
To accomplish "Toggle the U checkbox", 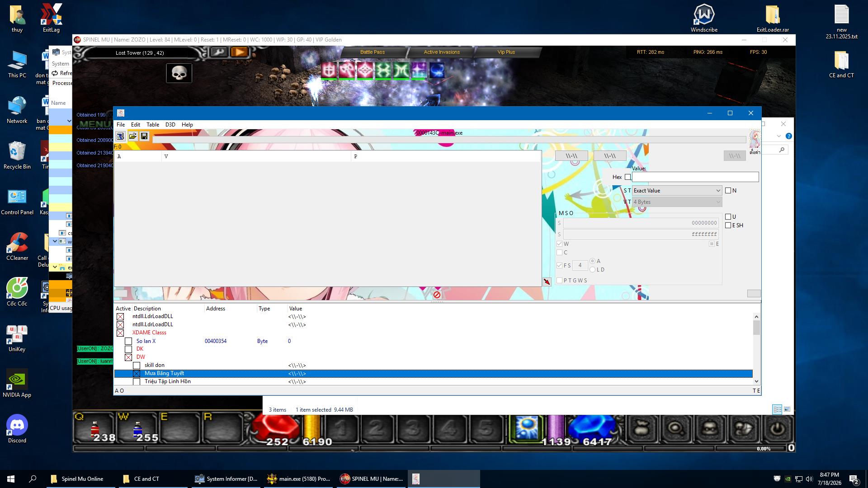I will point(728,217).
